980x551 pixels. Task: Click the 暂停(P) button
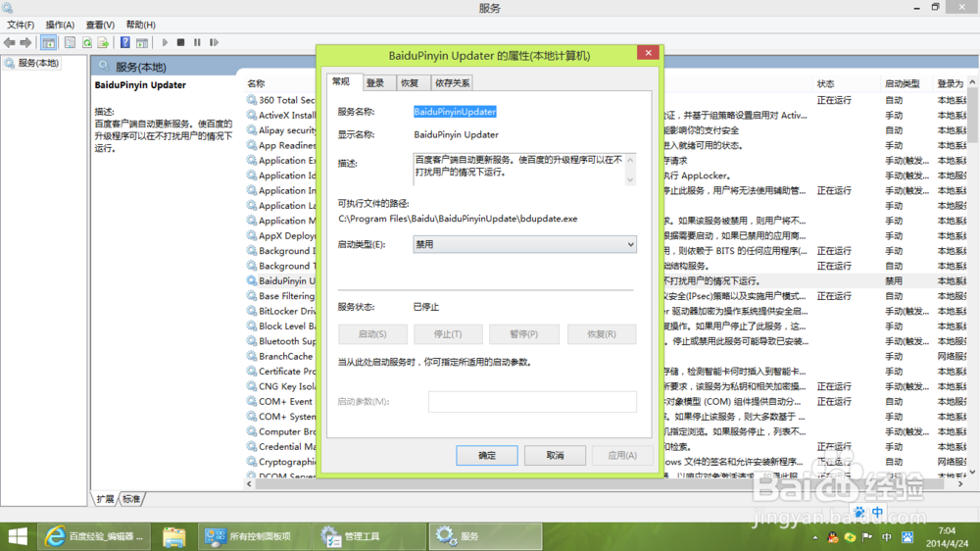click(x=523, y=334)
